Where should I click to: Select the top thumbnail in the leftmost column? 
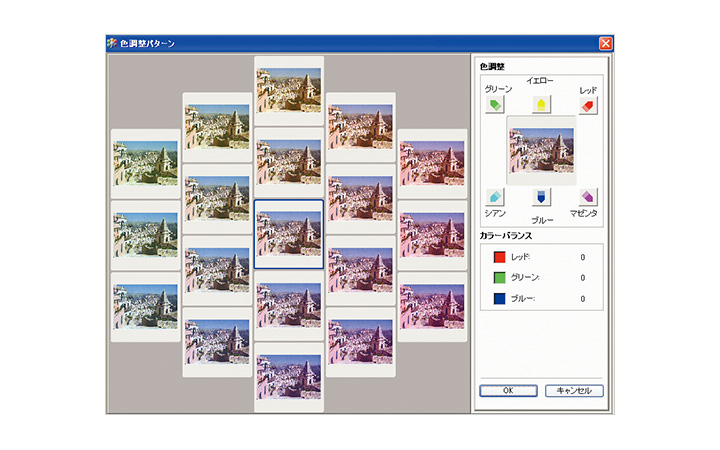146,163
